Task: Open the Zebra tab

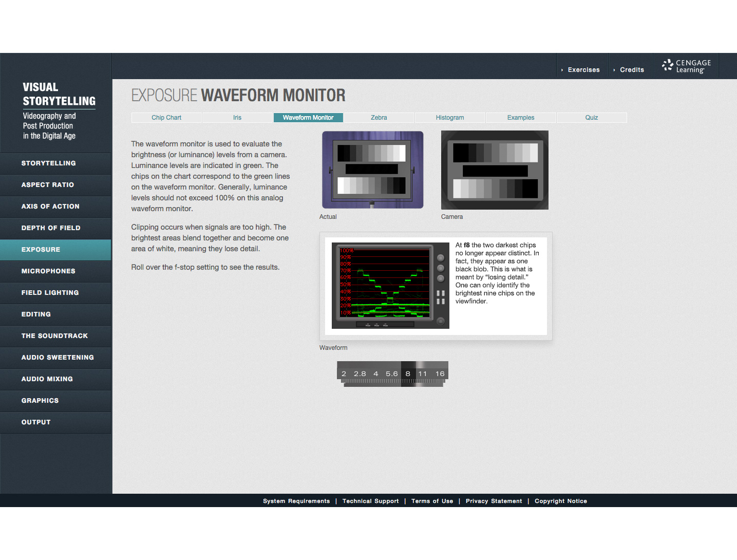Action: [x=379, y=118]
